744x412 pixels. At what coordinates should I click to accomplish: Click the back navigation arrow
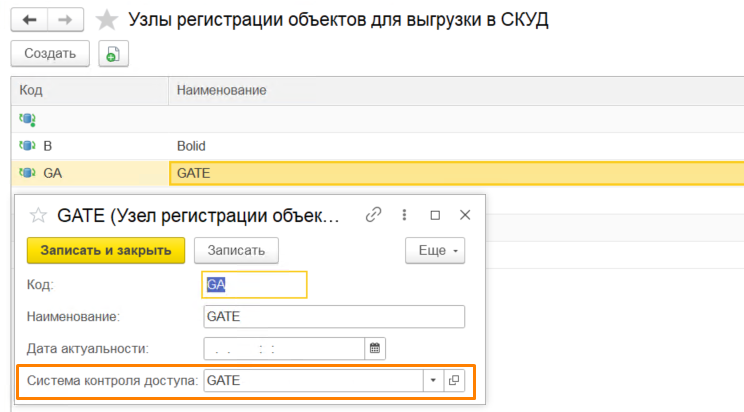(x=29, y=20)
